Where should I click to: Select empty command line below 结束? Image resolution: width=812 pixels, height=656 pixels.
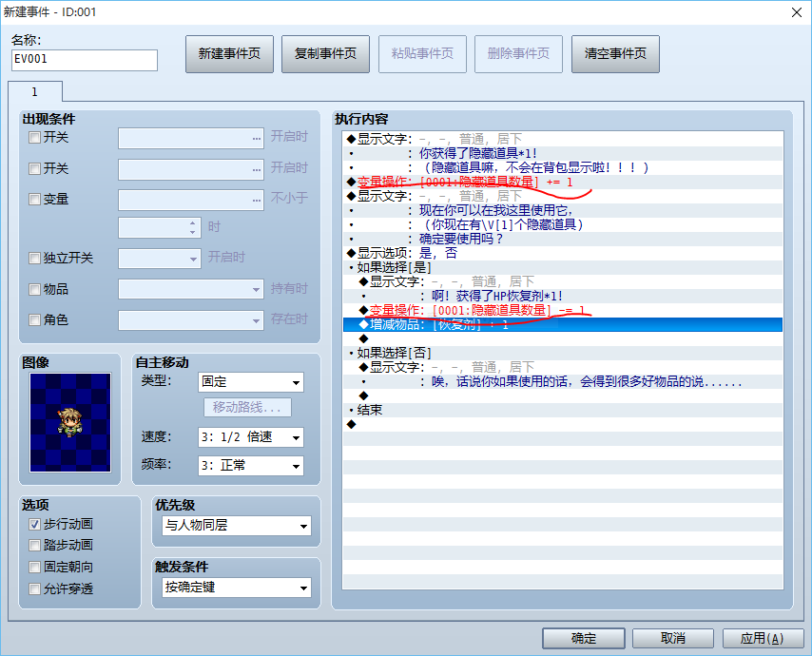click(x=562, y=424)
